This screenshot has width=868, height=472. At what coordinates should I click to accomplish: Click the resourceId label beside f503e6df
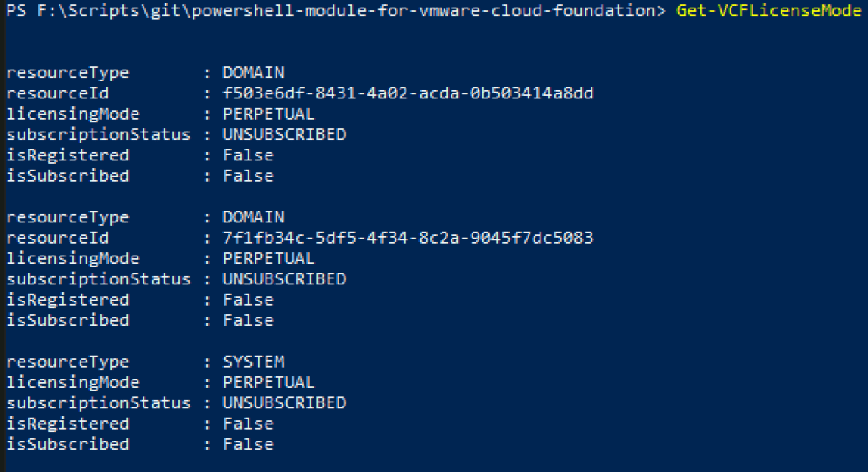[x=57, y=93]
